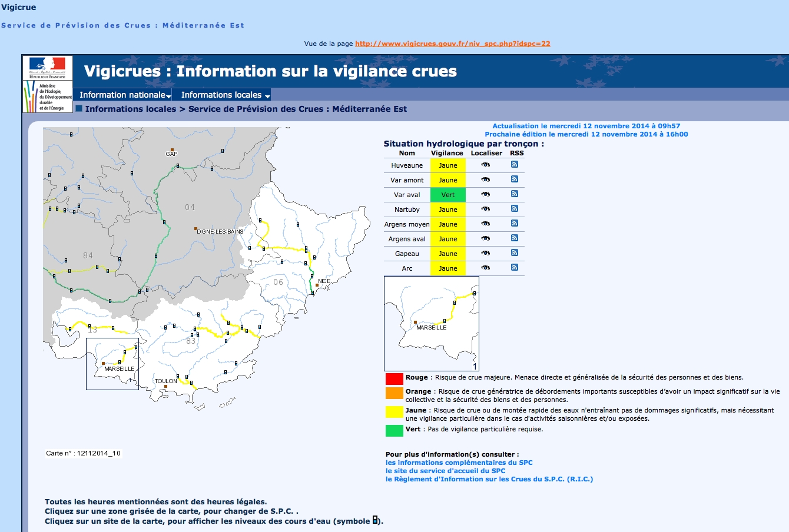Locate the Nartuby section on map
789x532 pixels.
pyautogui.click(x=485, y=209)
